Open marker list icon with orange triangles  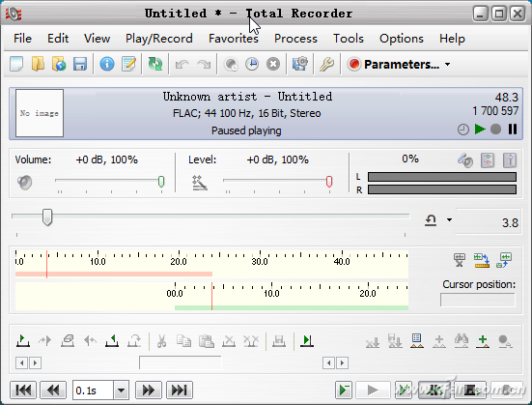pos(417,340)
